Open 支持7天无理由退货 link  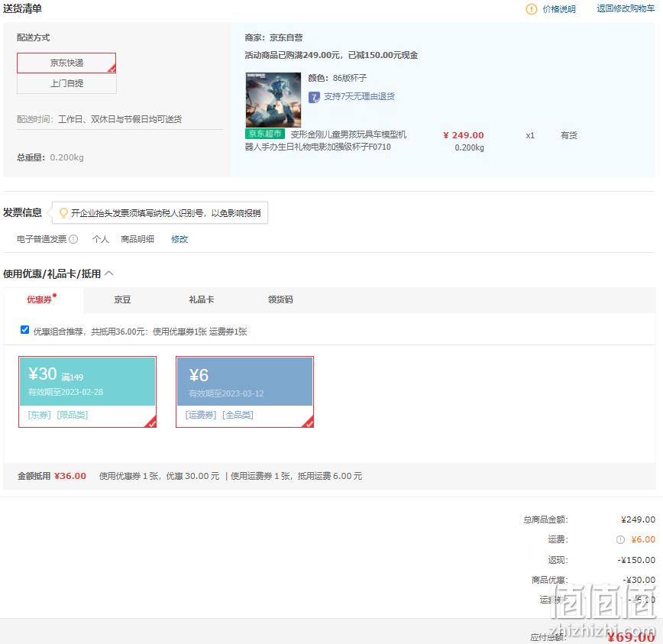point(359,96)
